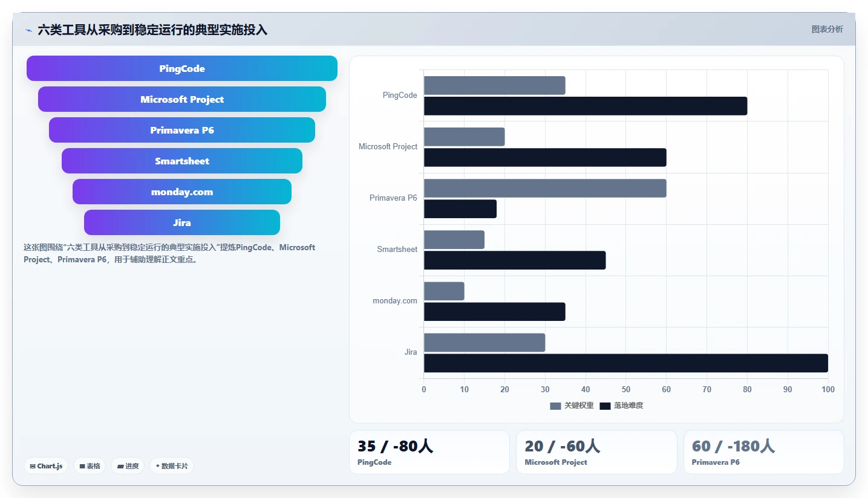
Task: Click monday.com's dark chart bar
Action: [x=494, y=311]
